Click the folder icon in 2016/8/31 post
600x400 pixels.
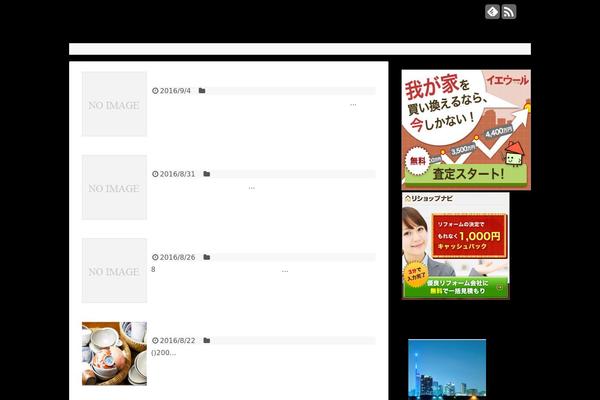tap(207, 174)
